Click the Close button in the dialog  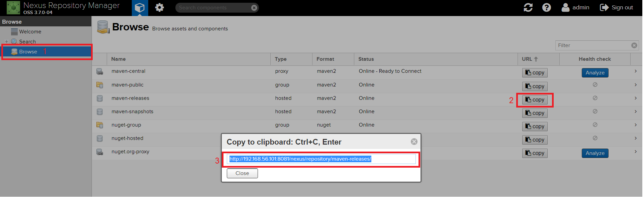242,173
